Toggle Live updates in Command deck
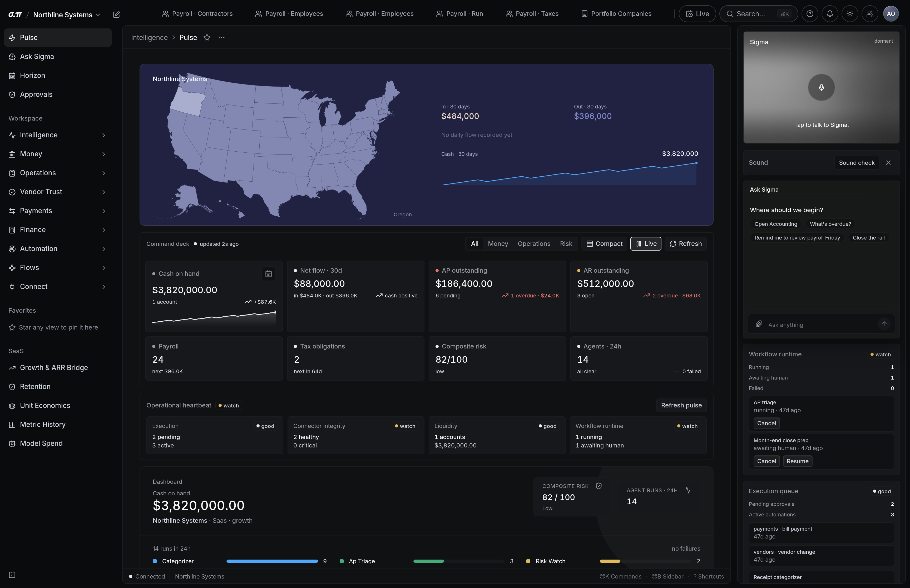This screenshot has height=588, width=910. [646, 244]
